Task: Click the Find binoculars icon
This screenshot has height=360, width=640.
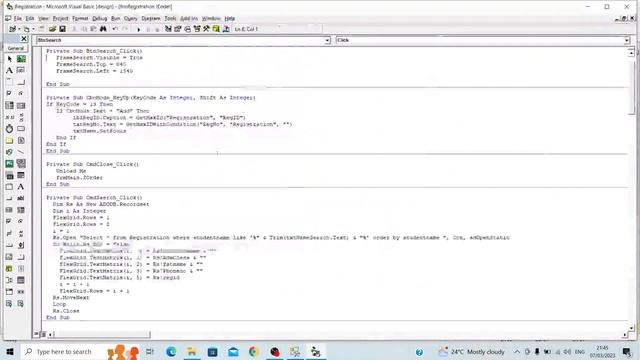Action: point(103,29)
